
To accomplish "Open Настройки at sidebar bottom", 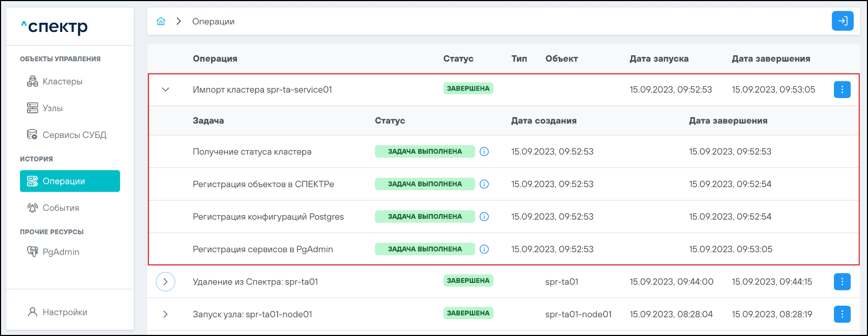I will point(64,312).
